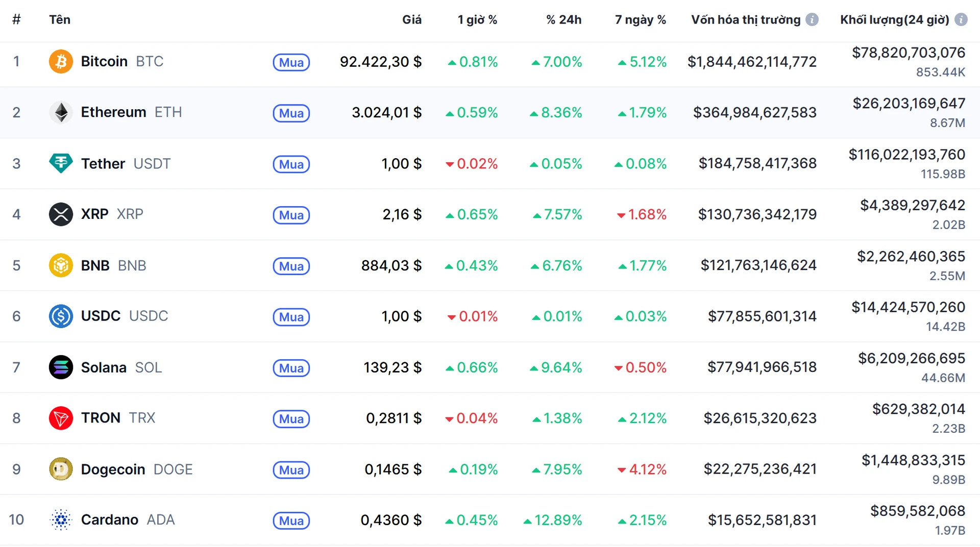Click the XRP logo icon
The image size is (980, 547).
61,214
